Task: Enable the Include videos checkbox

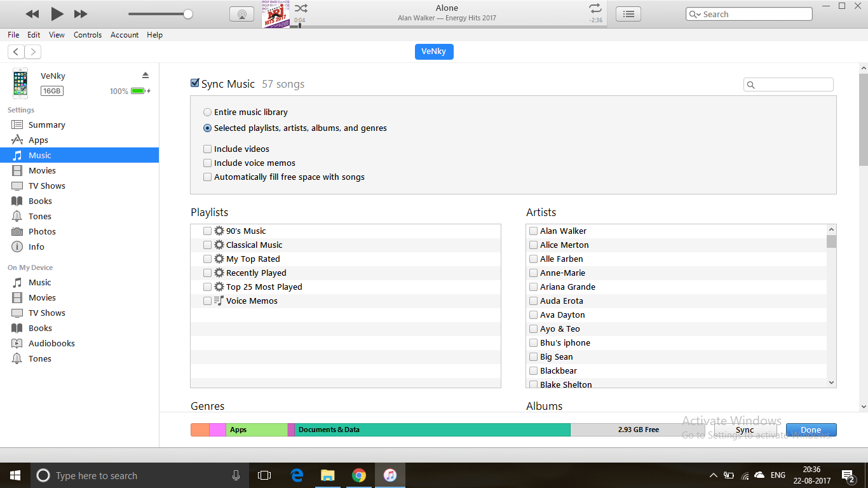Action: 208,149
